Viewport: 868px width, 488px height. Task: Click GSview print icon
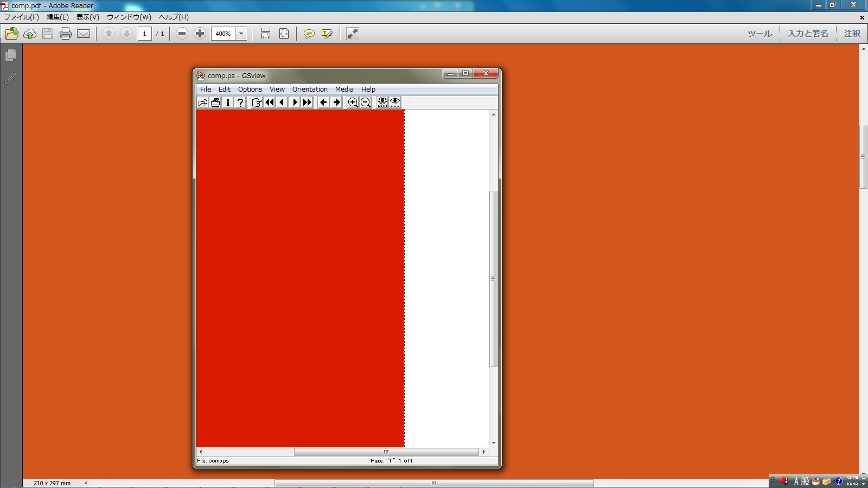215,102
